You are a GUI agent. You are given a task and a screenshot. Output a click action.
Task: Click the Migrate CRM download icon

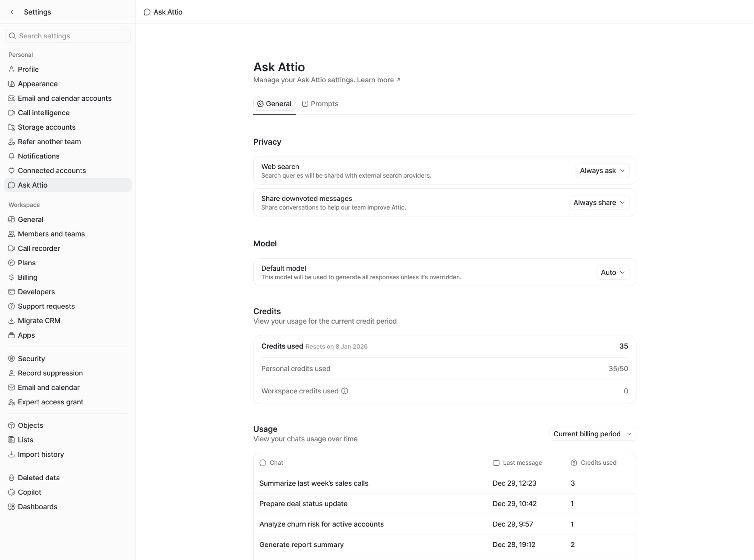(12, 320)
